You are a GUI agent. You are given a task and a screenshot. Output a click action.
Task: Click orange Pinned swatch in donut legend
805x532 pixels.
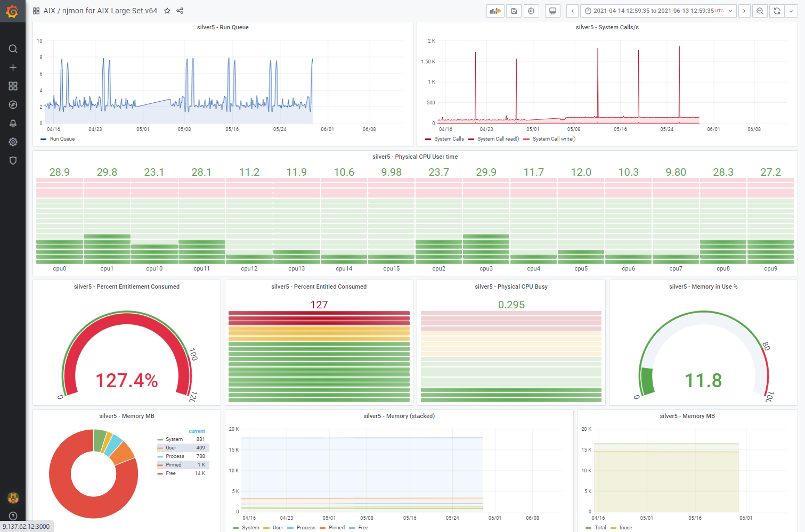(x=160, y=465)
